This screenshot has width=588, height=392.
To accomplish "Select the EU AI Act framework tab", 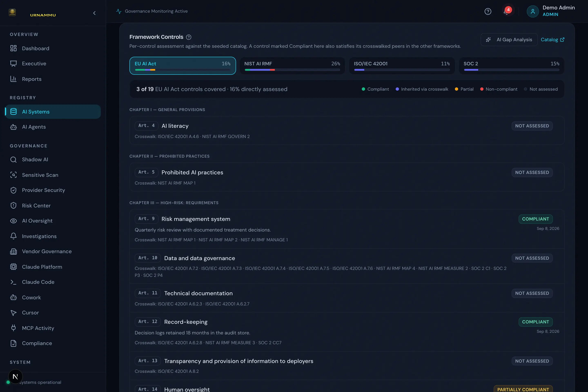I will click(x=183, y=66).
